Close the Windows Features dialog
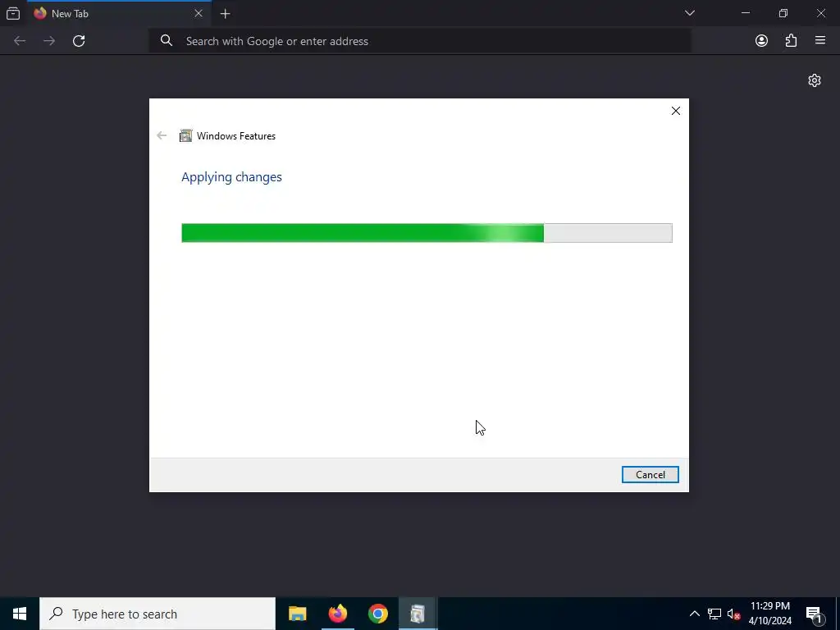Screen dimensions: 840x630 pos(676,111)
